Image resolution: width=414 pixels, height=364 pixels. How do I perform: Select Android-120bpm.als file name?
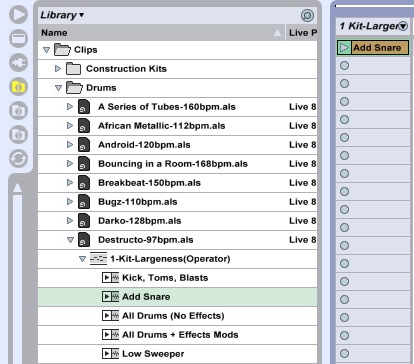point(144,145)
